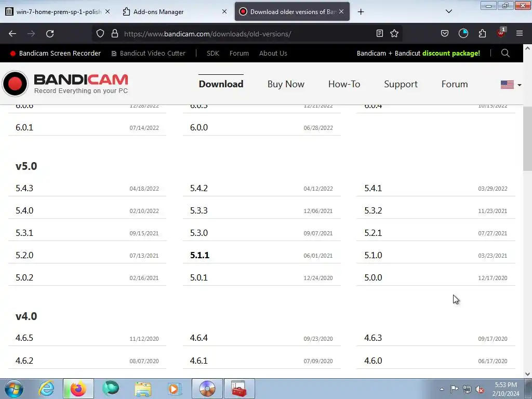Click the red toolbox taskbar icon
The height and width of the screenshot is (399, 532).
point(239,389)
